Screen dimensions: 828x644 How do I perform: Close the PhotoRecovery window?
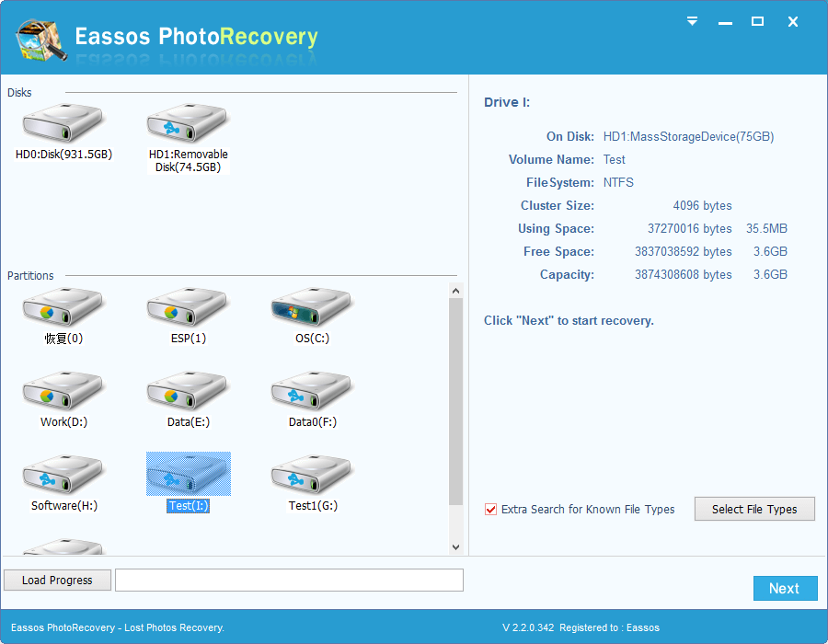tap(793, 22)
